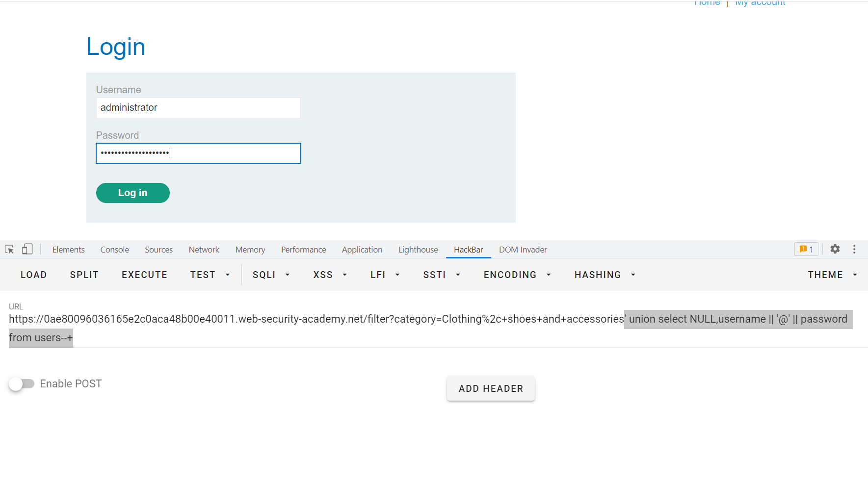
Task: Switch to the Console tab
Action: point(115,250)
